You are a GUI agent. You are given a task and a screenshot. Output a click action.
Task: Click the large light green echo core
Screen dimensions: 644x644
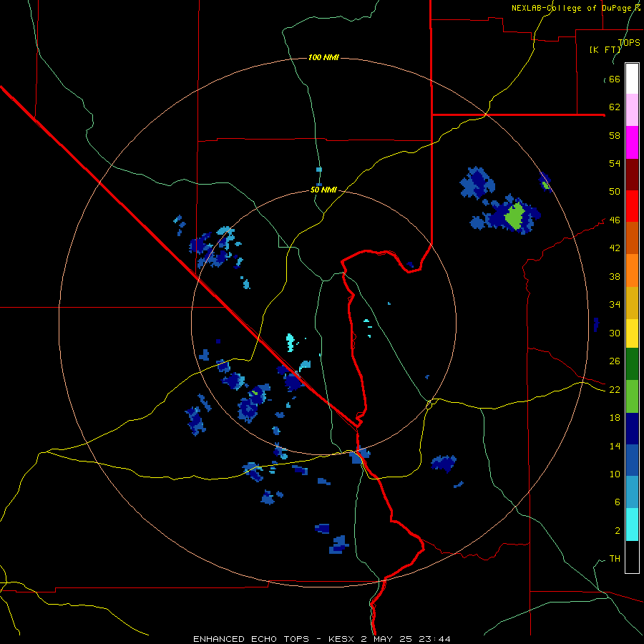514,215
